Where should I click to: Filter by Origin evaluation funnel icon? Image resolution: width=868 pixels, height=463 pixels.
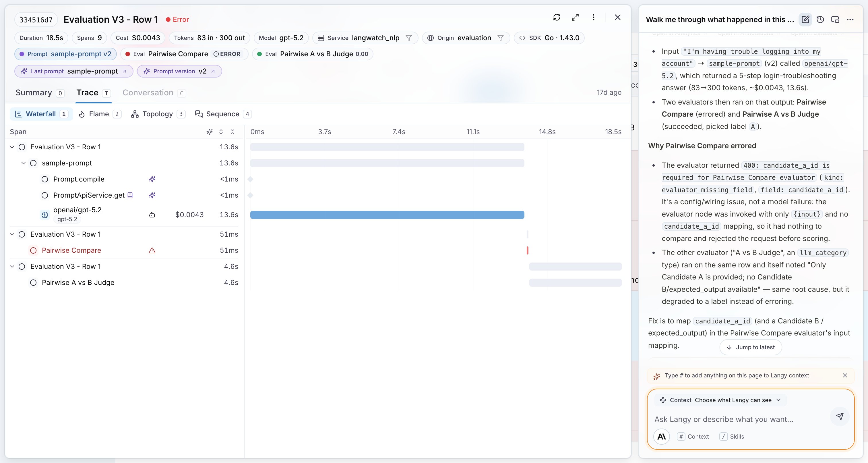[x=500, y=38]
